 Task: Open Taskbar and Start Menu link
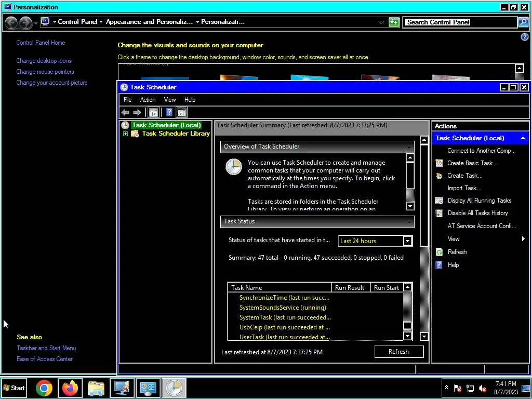click(x=46, y=348)
